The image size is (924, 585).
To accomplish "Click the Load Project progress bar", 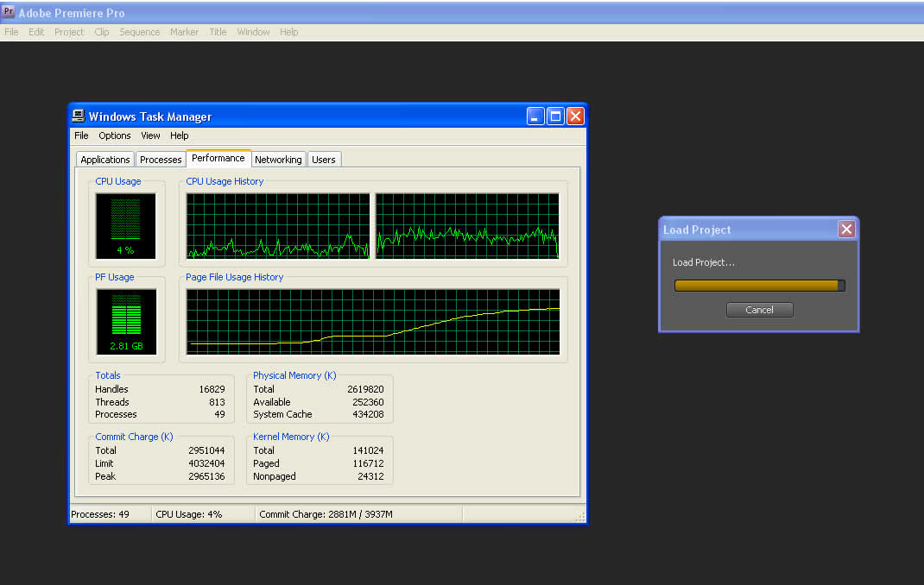I will coord(760,286).
